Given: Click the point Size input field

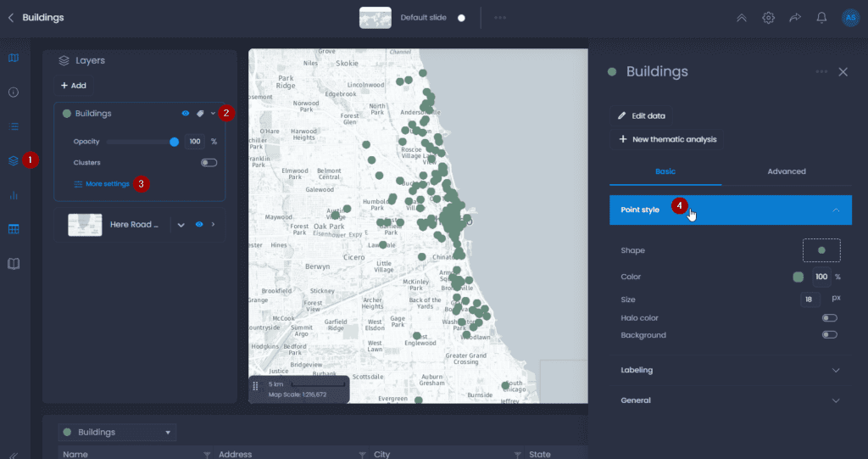Looking at the screenshot, I should 810,299.
